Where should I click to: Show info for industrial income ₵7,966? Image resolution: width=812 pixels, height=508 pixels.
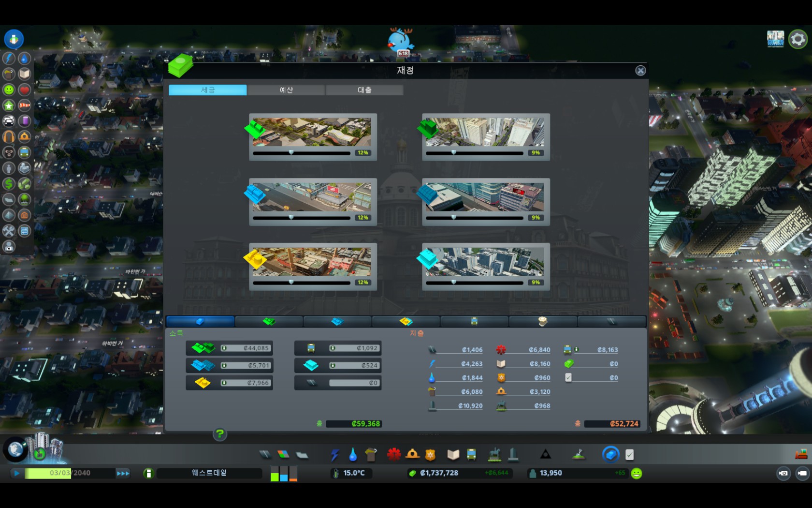pyautogui.click(x=224, y=383)
